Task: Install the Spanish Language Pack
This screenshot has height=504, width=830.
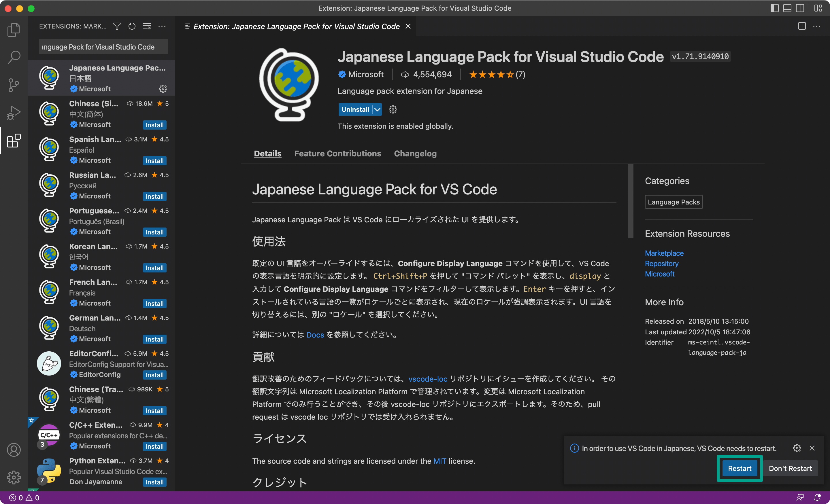Action: point(154,161)
